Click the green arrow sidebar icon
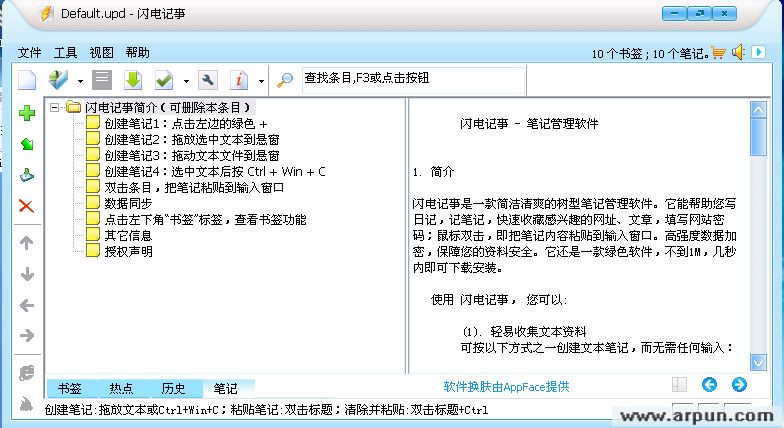This screenshot has width=784, height=428. click(27, 144)
